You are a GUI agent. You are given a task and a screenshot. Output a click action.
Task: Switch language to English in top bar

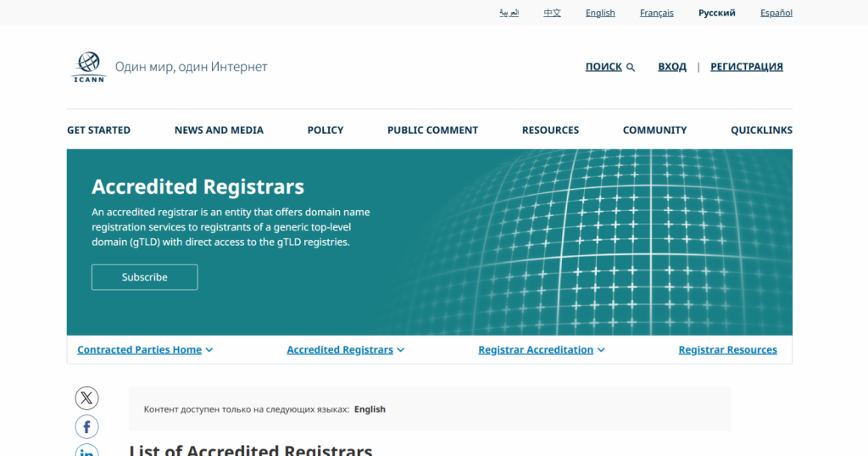(600, 13)
